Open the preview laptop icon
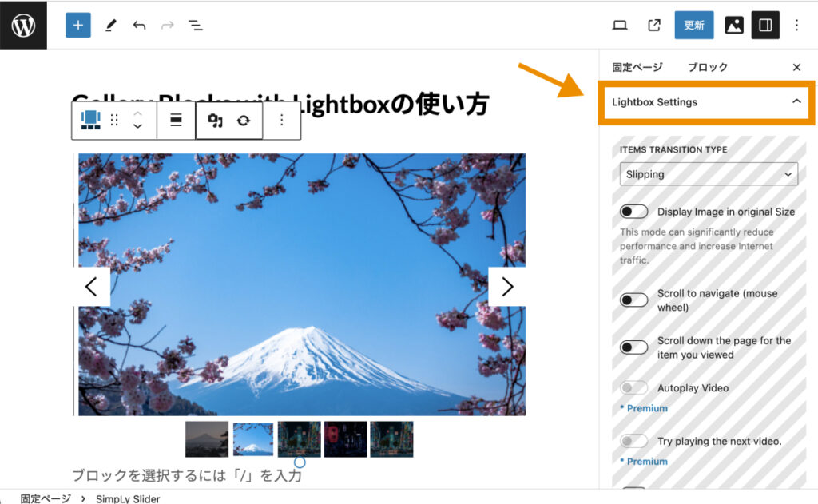 (621, 25)
